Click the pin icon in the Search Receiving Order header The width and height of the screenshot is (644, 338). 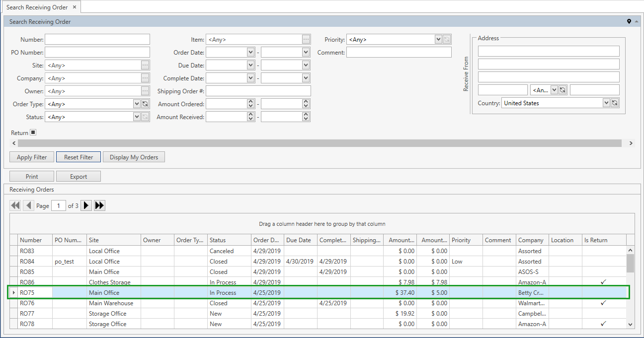(x=629, y=21)
